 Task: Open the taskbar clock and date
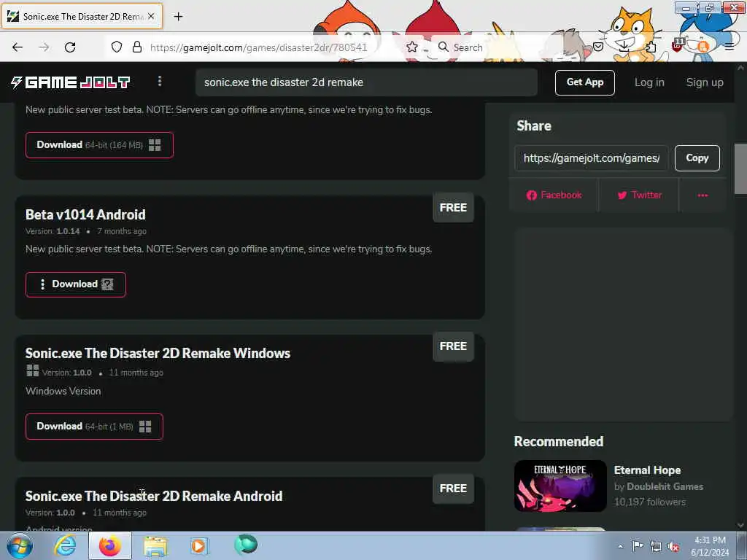pos(710,546)
